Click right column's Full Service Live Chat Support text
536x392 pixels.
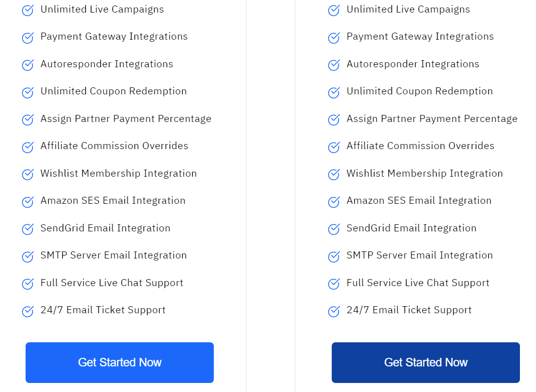pyautogui.click(x=418, y=283)
